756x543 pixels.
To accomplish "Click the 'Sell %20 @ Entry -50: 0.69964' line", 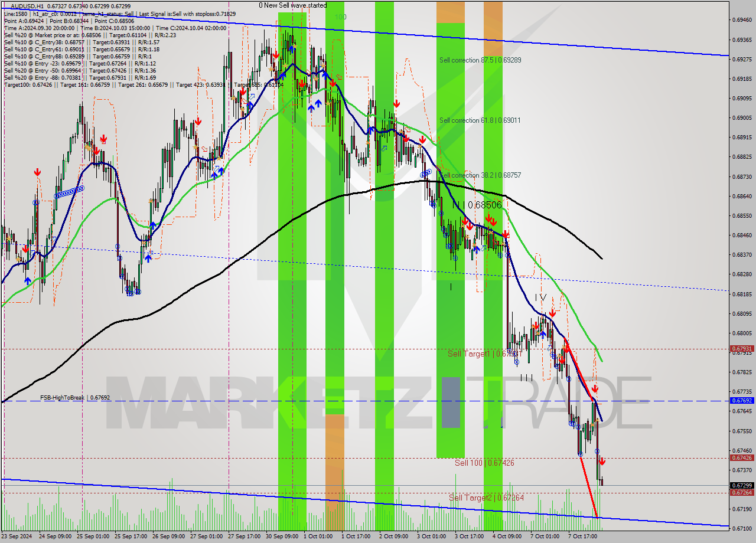I will coord(80,71).
